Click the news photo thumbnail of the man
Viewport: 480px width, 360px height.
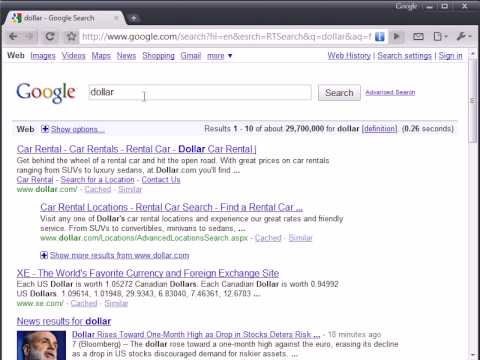(x=41, y=345)
